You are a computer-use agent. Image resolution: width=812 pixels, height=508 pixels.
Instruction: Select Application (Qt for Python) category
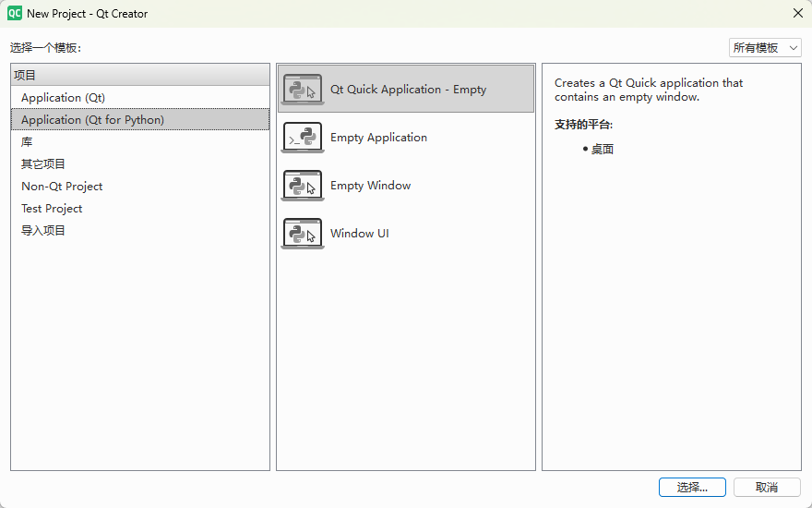coord(140,120)
